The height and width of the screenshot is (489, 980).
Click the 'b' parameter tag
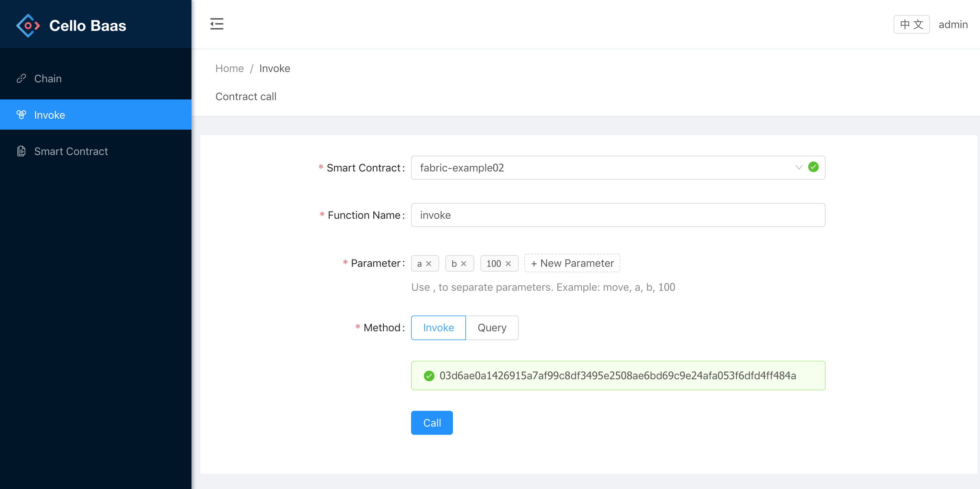[x=459, y=263]
